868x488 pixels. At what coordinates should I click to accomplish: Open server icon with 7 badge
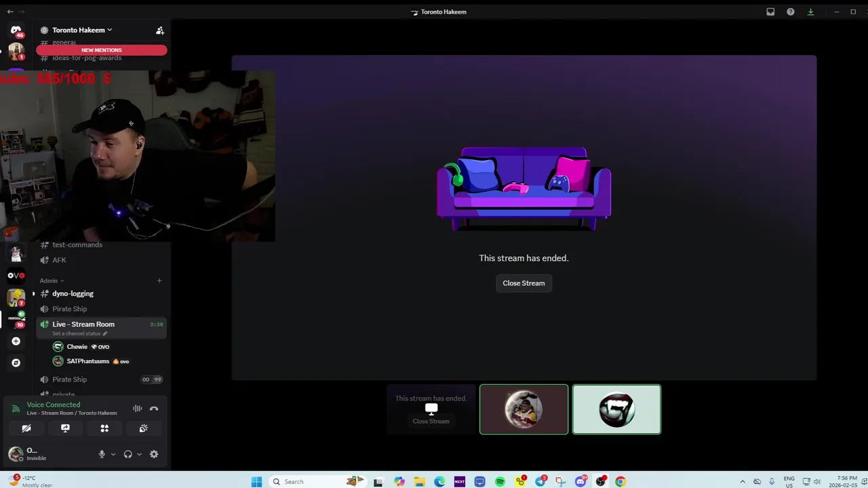pos(16,297)
